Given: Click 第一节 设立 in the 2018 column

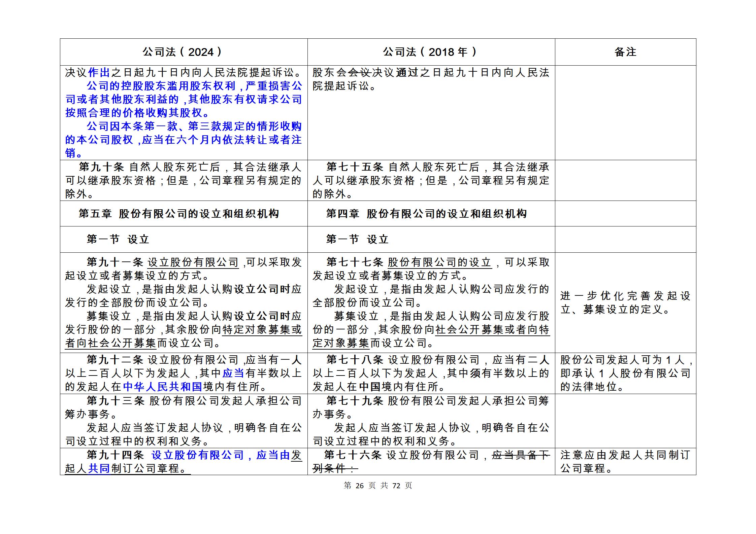Looking at the screenshot, I should coord(357,239).
